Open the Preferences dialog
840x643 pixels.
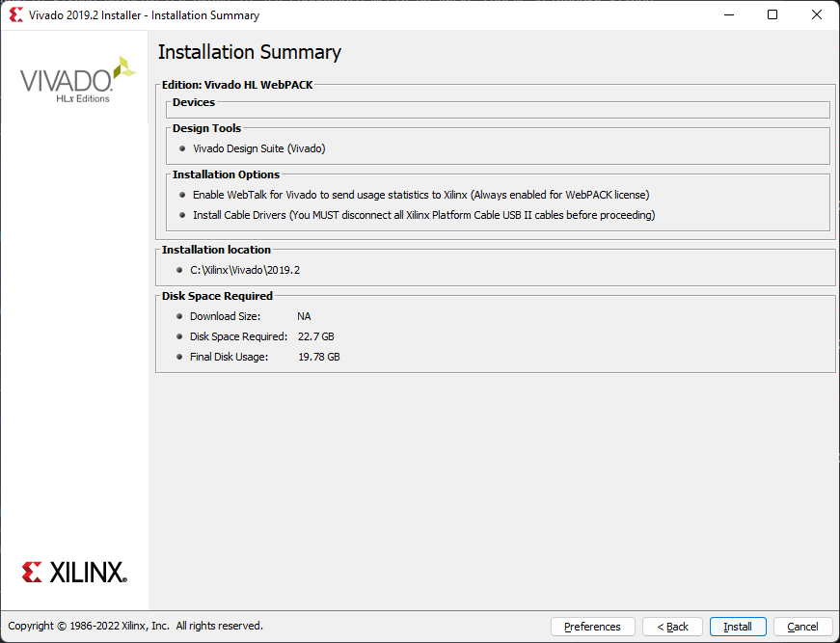[592, 627]
